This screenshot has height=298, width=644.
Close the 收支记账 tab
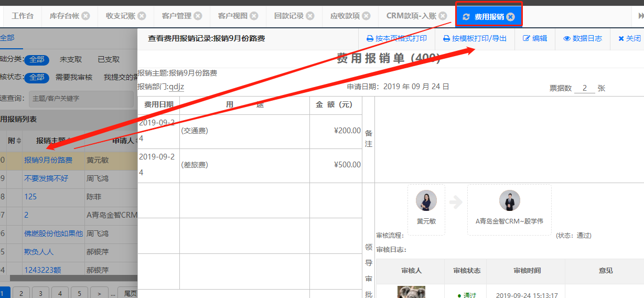tap(142, 16)
